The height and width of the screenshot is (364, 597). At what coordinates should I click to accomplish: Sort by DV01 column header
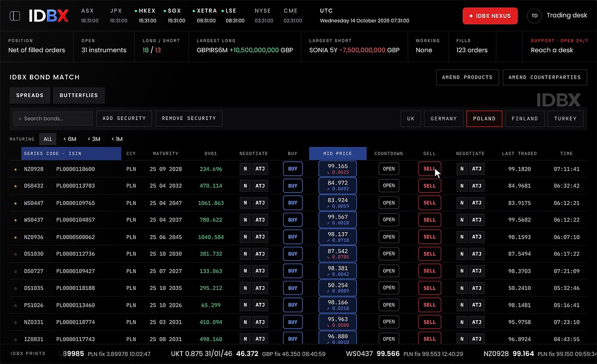[x=210, y=154]
